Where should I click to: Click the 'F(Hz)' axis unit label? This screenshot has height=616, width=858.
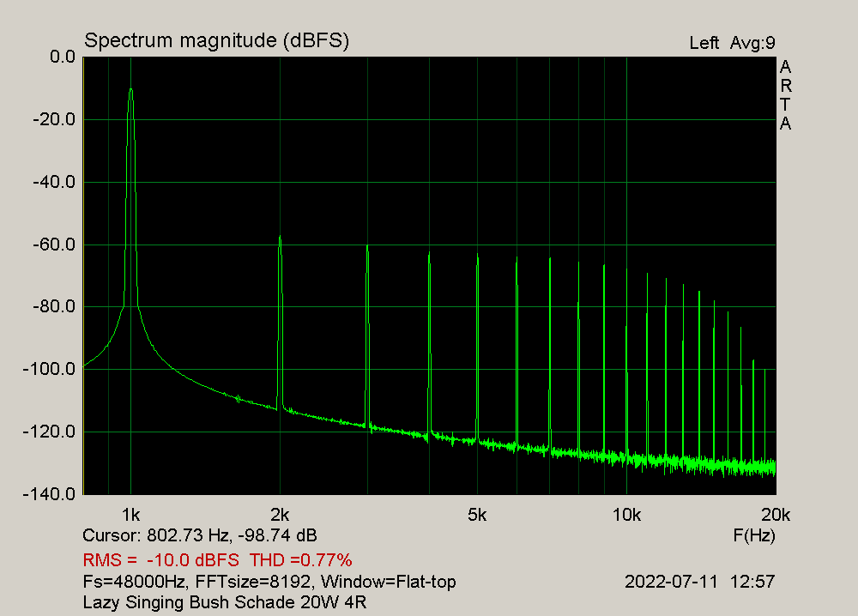[x=754, y=535]
